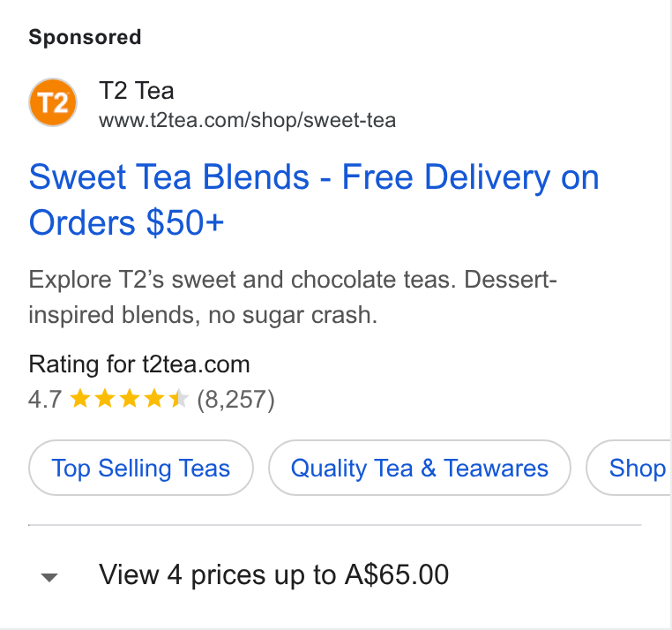Expand "View 4 prices up to A$65.00"
This screenshot has width=672, height=630.
click(274, 574)
